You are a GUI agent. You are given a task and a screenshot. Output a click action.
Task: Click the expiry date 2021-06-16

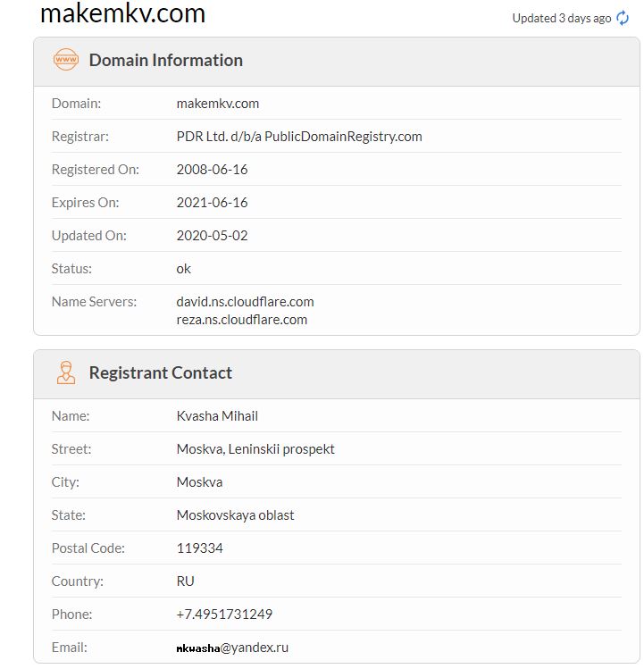[x=213, y=203]
